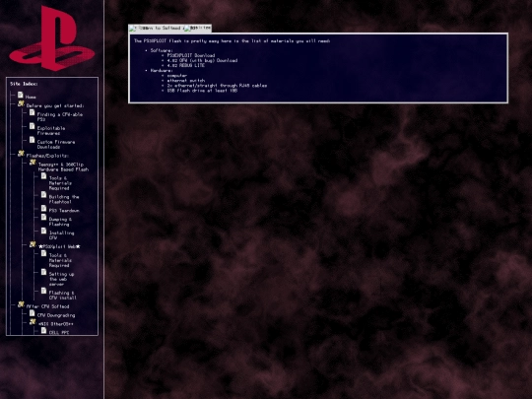532x399 pixels.
Task: Open the Flashing & CFW install link
Action: [62, 296]
